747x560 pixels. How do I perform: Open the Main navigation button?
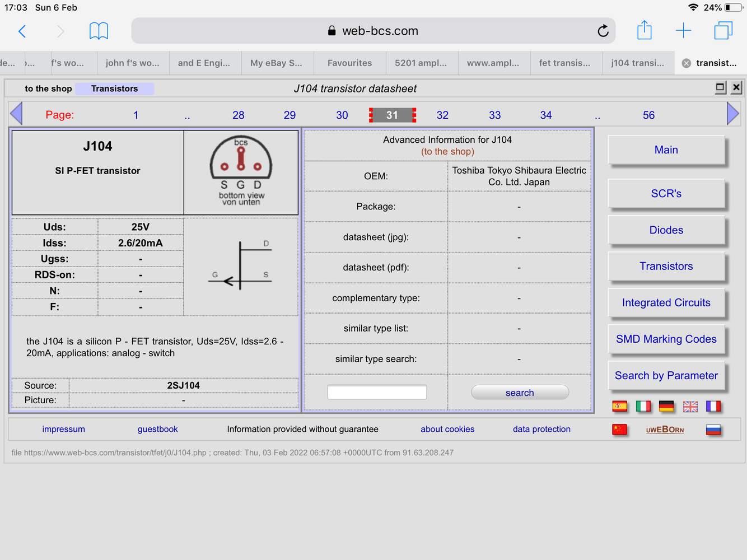coord(666,150)
